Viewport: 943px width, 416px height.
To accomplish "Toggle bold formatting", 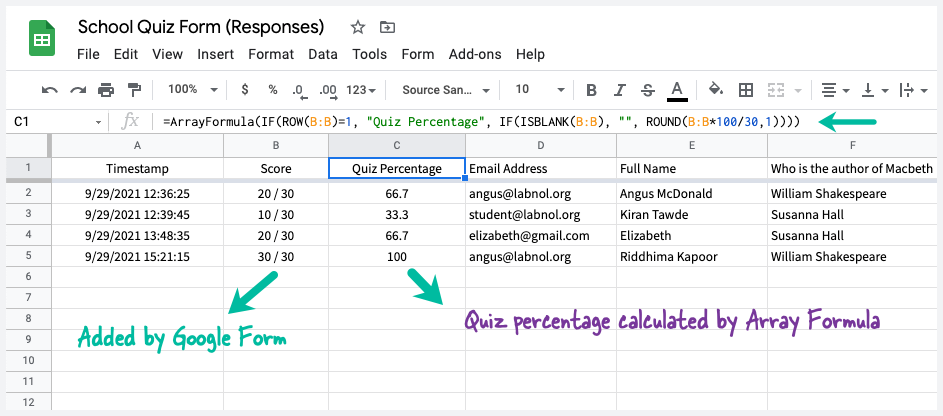I will (591, 90).
